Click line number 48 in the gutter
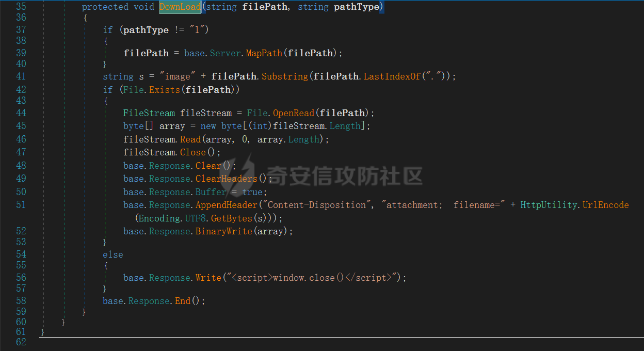The height and width of the screenshot is (351, 644). pyautogui.click(x=21, y=165)
